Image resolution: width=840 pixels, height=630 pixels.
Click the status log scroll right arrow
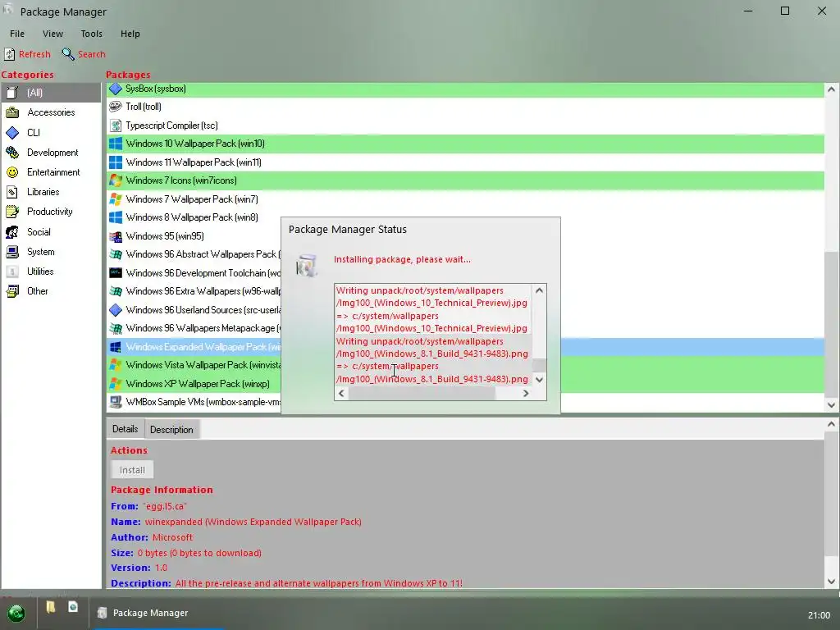point(526,393)
